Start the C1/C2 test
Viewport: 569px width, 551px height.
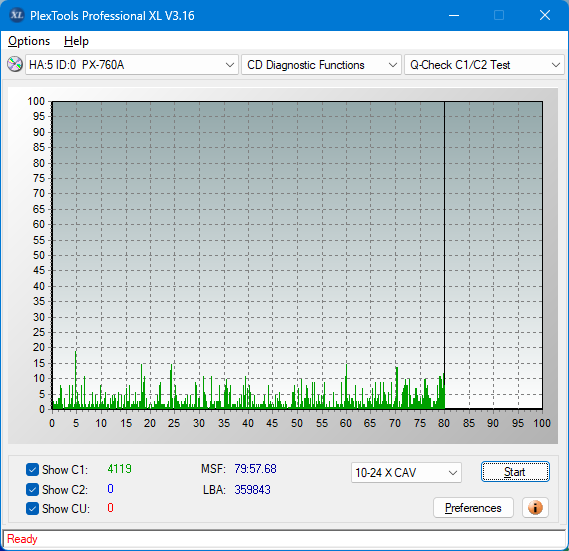point(515,472)
